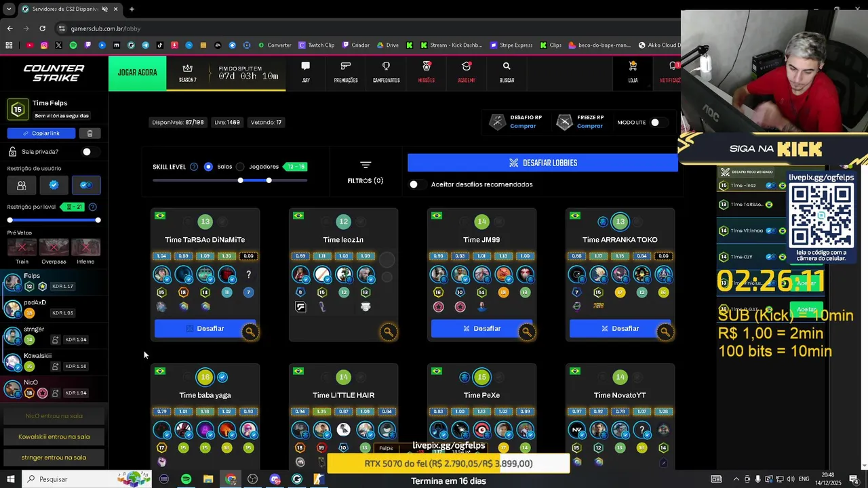Adjust Skill Level slider right handle
The width and height of the screenshot is (868, 488).
pos(269,180)
